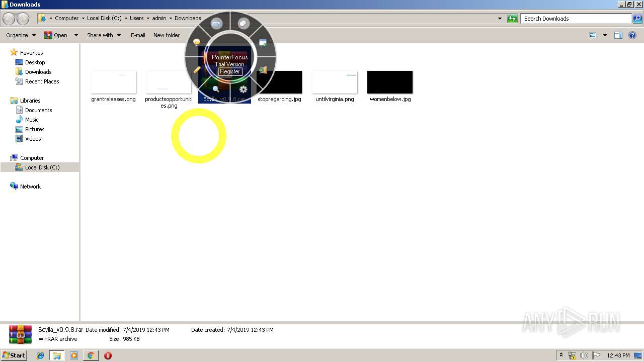Refresh the Downloads folder view
The height and width of the screenshot is (362, 644).
tap(512, 19)
